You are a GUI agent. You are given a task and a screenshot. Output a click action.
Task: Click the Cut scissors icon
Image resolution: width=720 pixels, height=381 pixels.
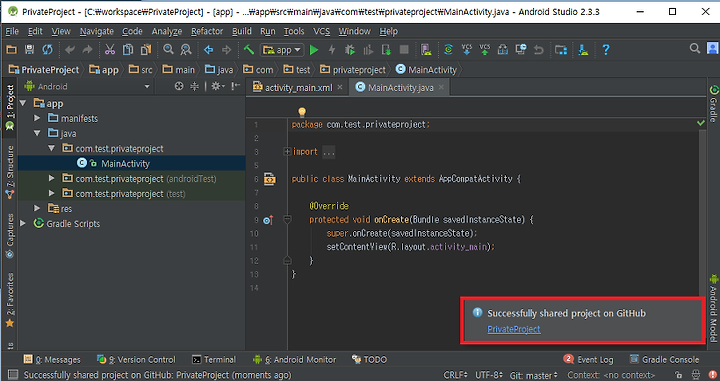pos(110,50)
